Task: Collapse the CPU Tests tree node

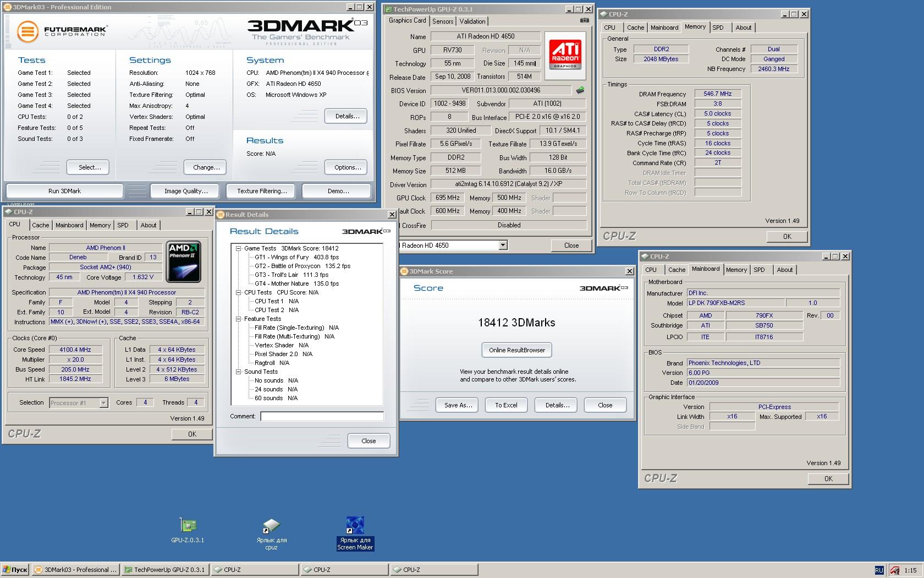Action: [239, 292]
